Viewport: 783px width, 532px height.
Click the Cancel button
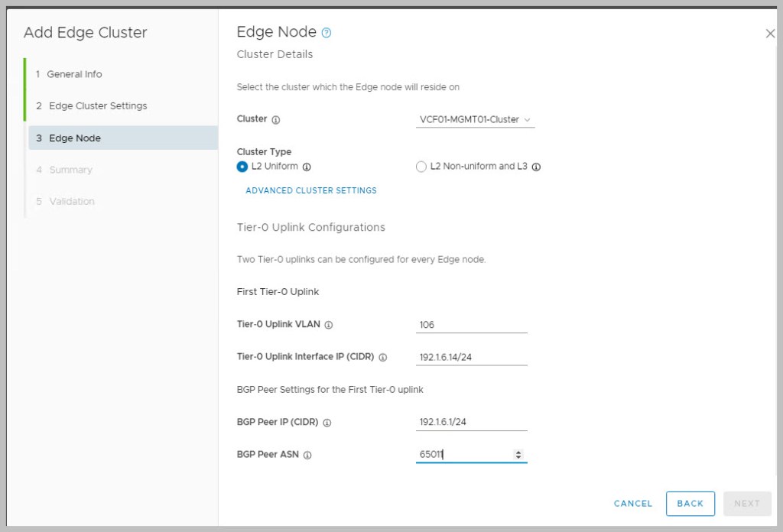click(633, 504)
